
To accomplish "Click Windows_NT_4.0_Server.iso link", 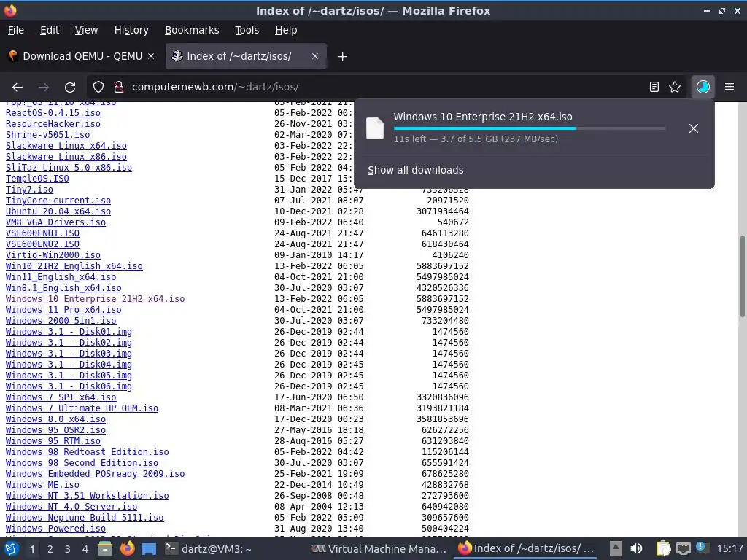I will pos(71,507).
